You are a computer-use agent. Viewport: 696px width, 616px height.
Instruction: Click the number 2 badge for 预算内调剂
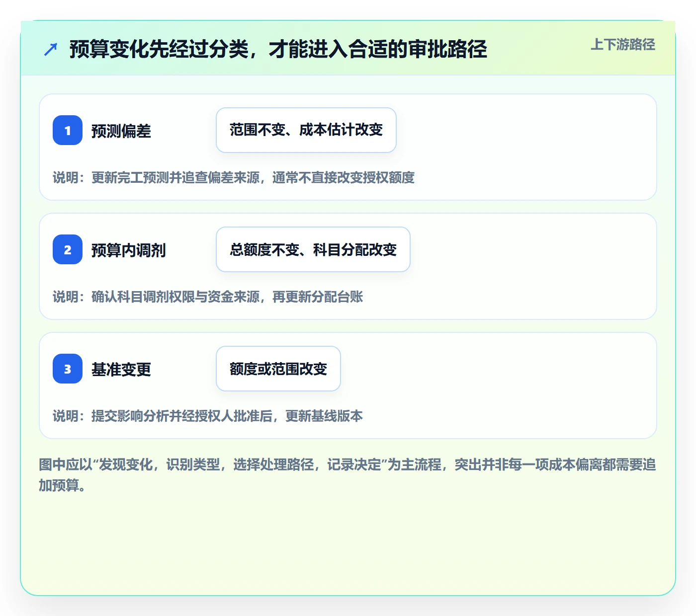68,249
